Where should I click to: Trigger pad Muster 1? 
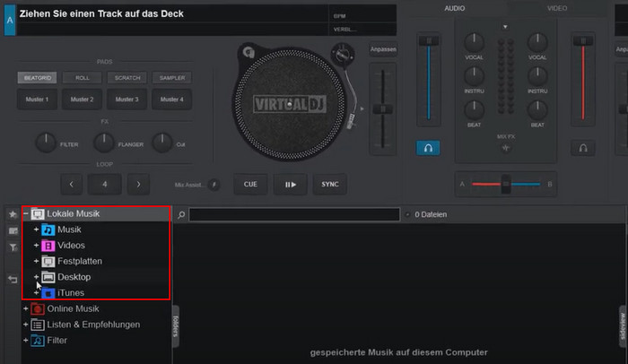tap(38, 100)
